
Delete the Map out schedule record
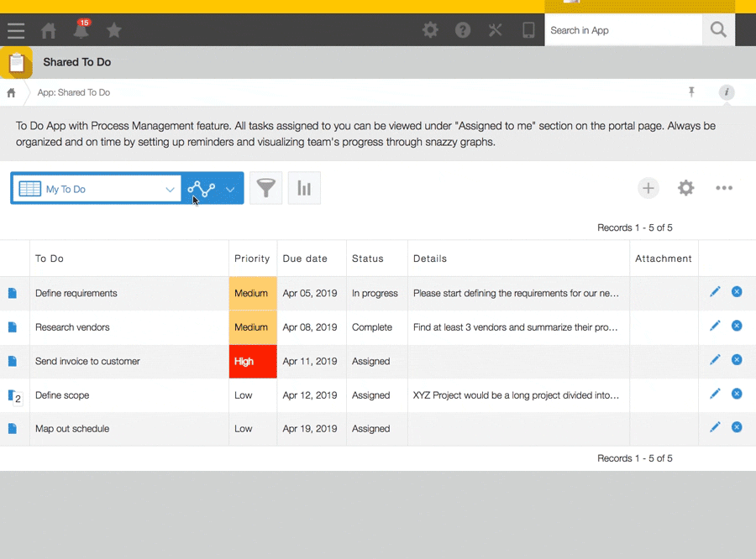pos(737,427)
